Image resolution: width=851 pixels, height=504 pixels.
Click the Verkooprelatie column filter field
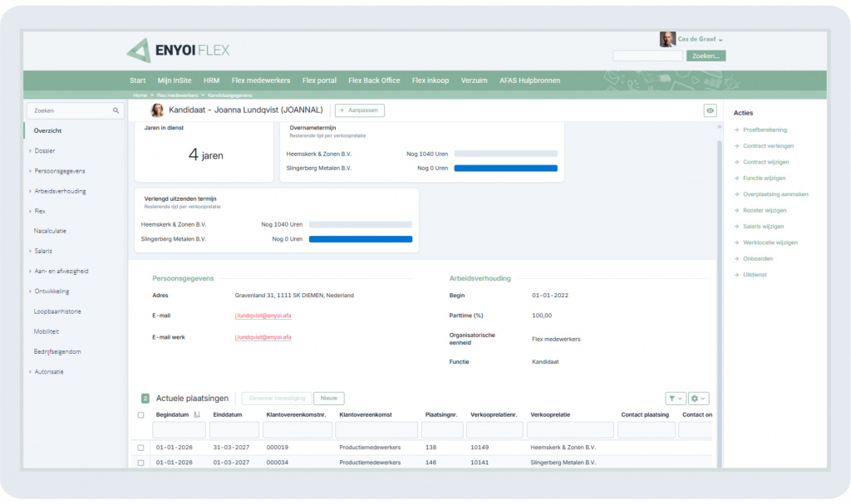570,430
